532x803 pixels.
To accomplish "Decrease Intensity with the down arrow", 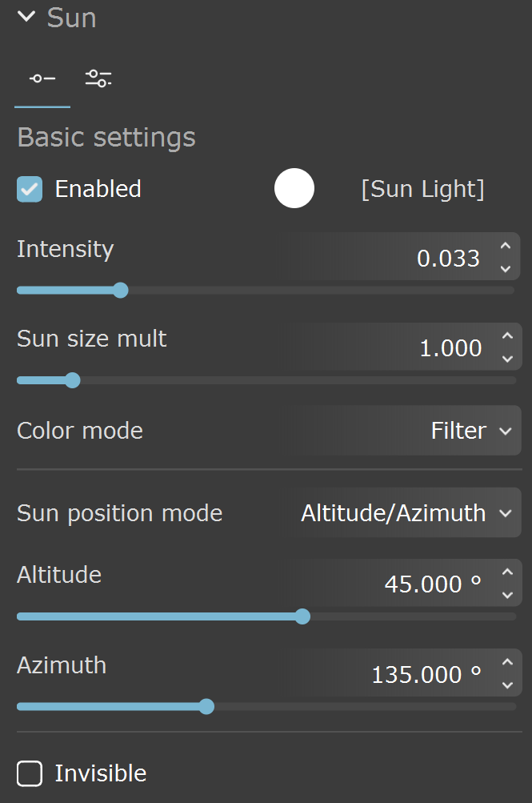I will tap(506, 268).
